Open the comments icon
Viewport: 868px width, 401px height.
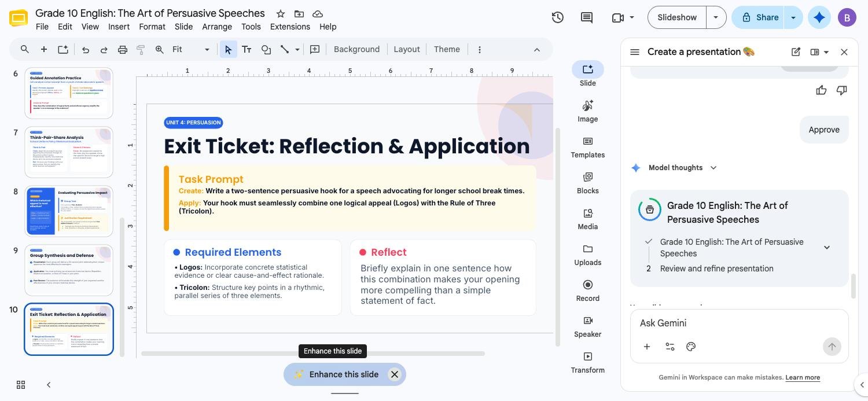pos(586,17)
